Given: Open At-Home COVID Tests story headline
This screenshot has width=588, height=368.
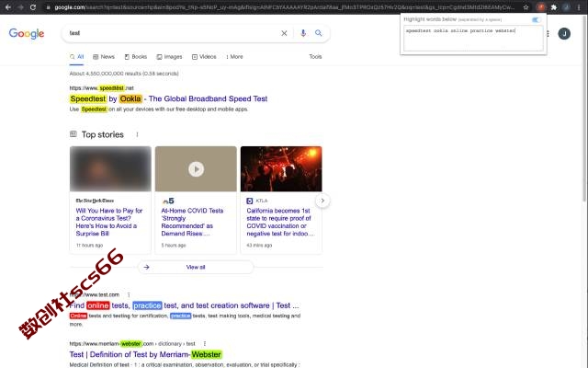Looking at the screenshot, I should pos(192,222).
